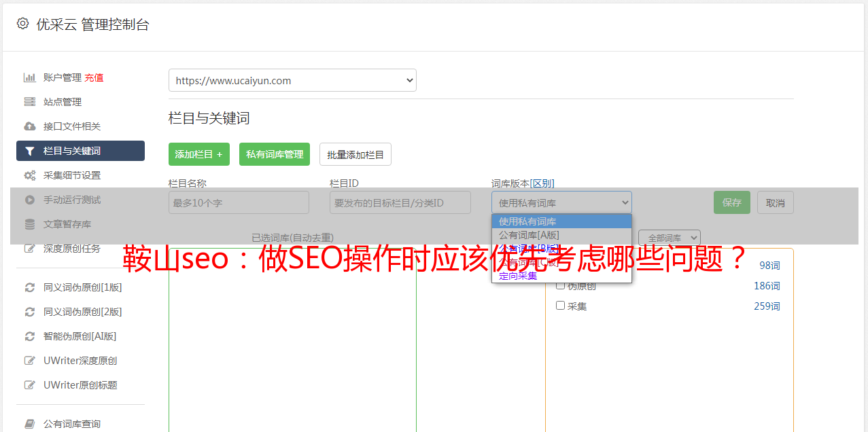Click the edit icon for UWriter深度原创
This screenshot has height=432, width=868.
[x=30, y=361]
